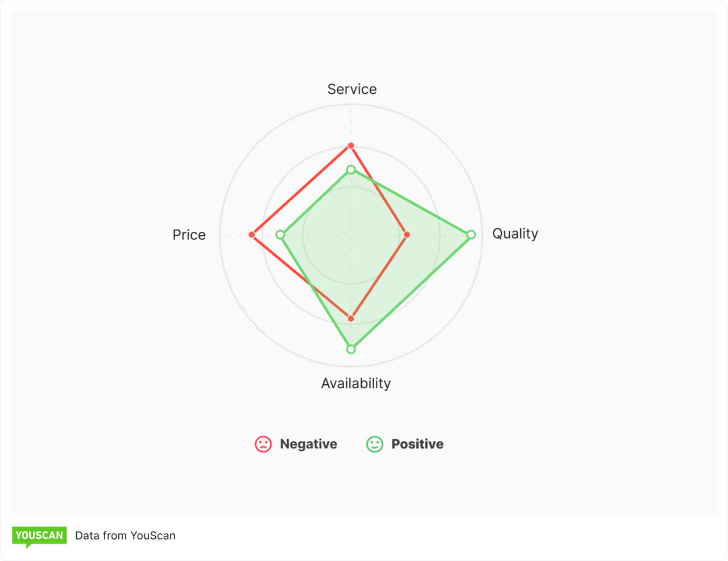Toggle the Positive series legend label

(417, 444)
